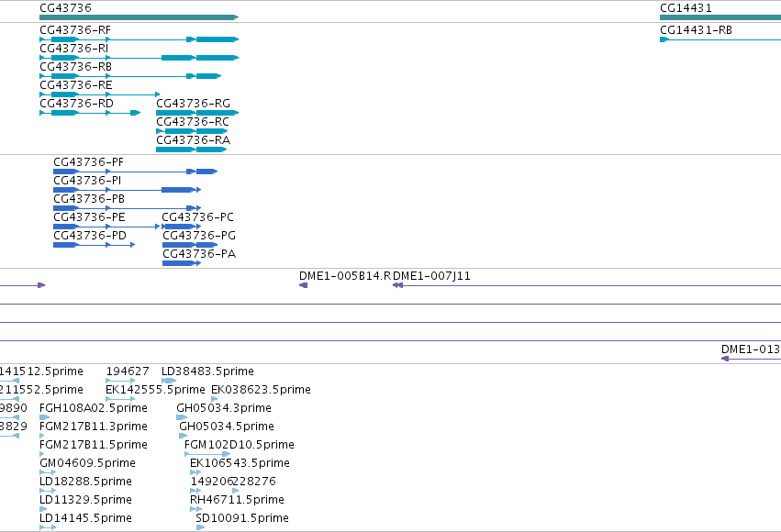The image size is (781, 532).
Task: Click the 228276 EST label
Action: pos(254,482)
